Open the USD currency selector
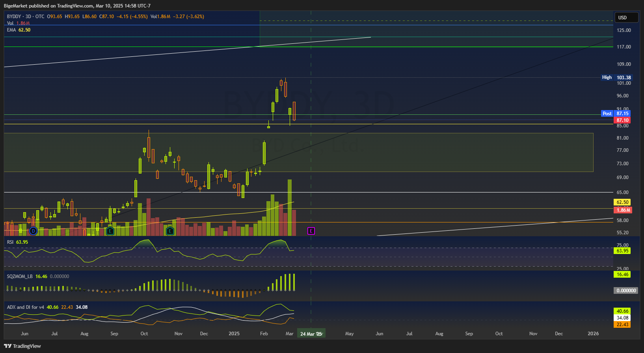644x353 pixels. [x=626, y=17]
